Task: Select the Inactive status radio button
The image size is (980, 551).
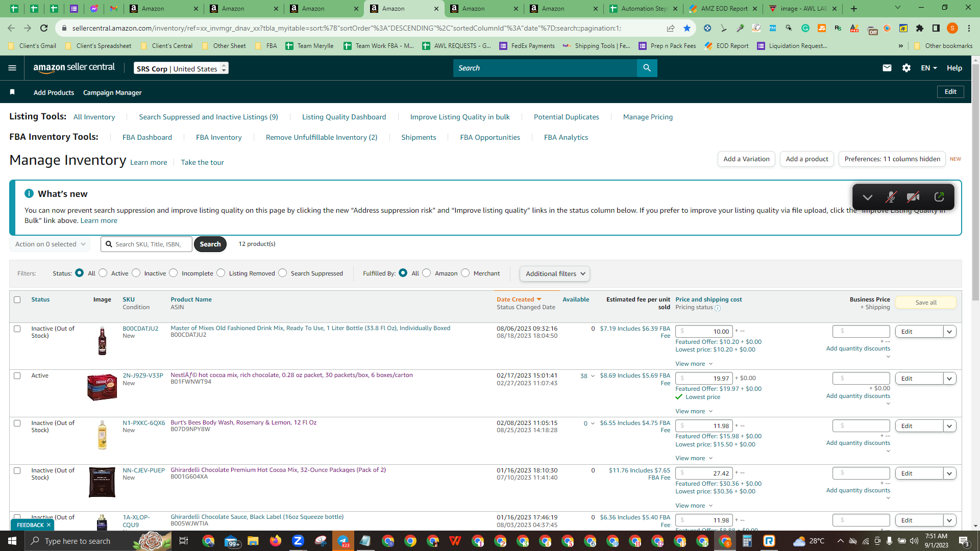Action: (136, 273)
